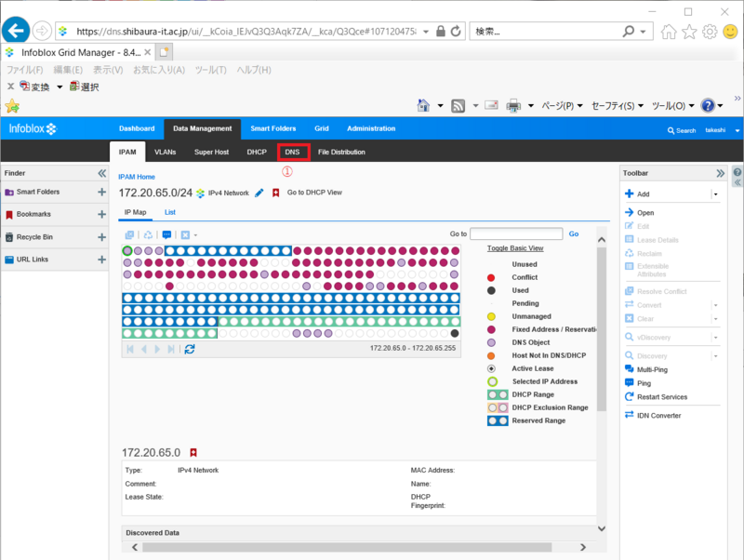Go back with the browser back arrow
This screenshot has width=744, height=560.
click(16, 31)
